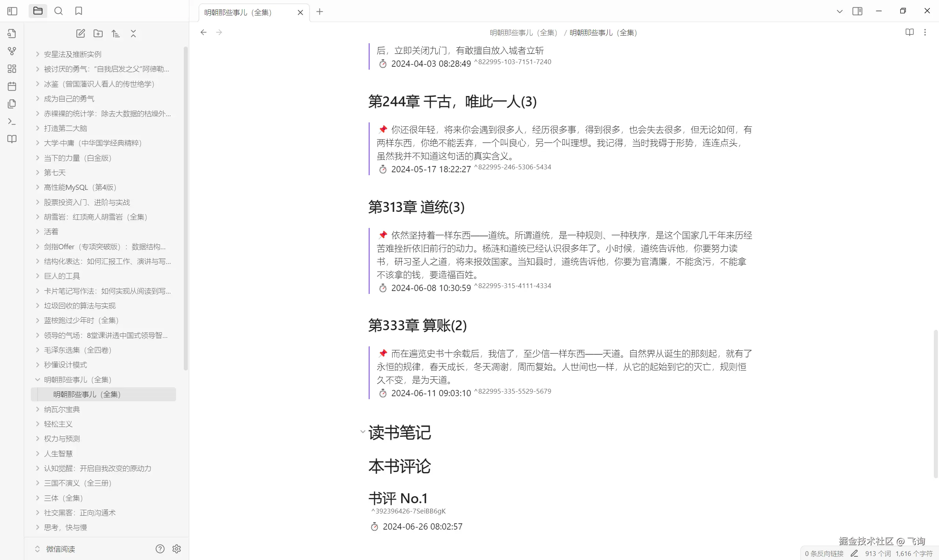Image resolution: width=939 pixels, height=560 pixels.
Task: Switch to Search tab in sidebar
Action: pyautogui.click(x=59, y=11)
